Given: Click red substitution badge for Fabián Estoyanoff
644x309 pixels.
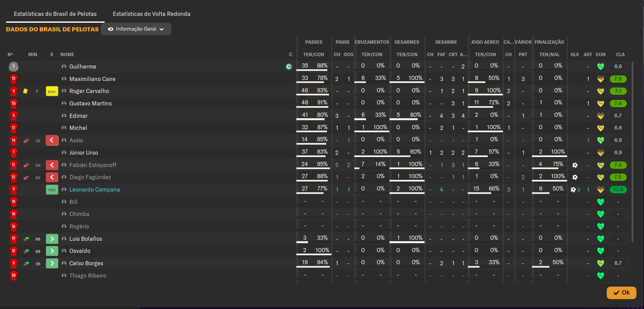Looking at the screenshot, I should (52, 165).
